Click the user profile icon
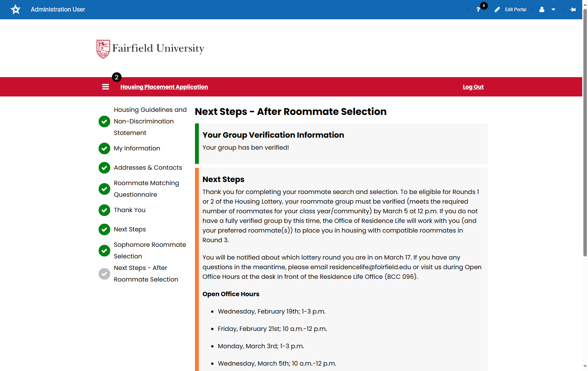Image resolution: width=588 pixels, height=371 pixels. (542, 10)
